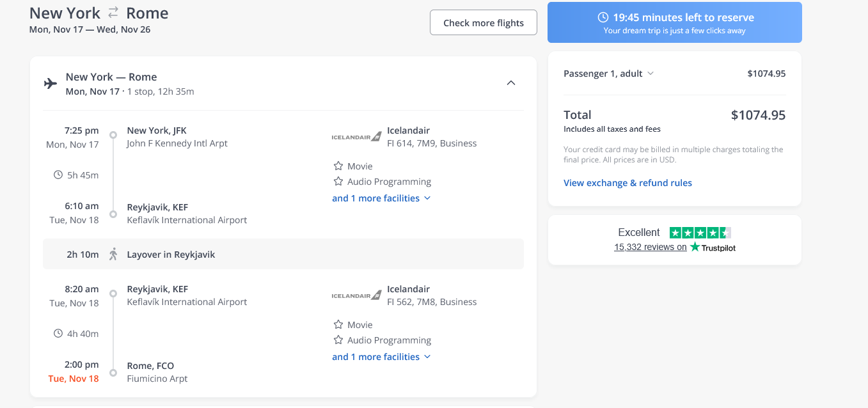Click the clock icon next to 4h 40m
868x408 pixels.
[58, 334]
